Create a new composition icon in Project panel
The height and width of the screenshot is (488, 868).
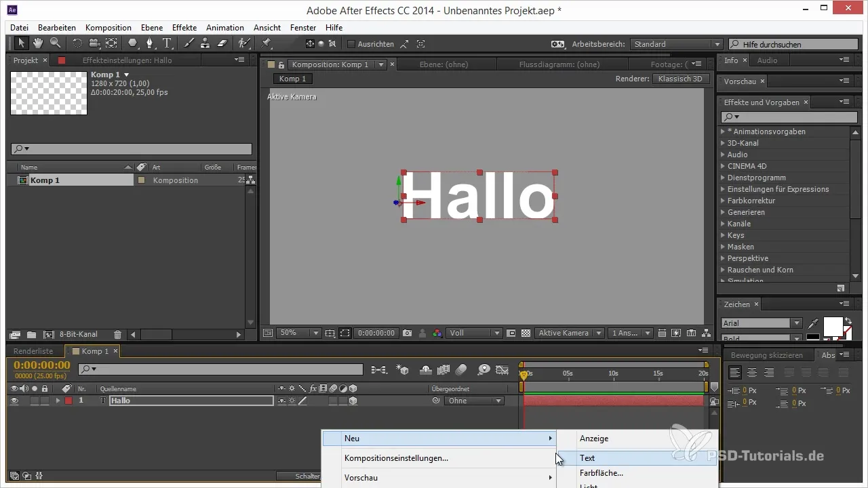point(48,334)
